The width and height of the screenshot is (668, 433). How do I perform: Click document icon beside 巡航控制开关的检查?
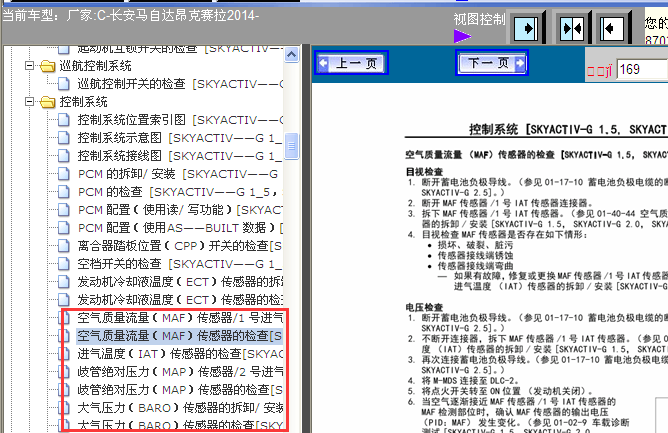63,84
